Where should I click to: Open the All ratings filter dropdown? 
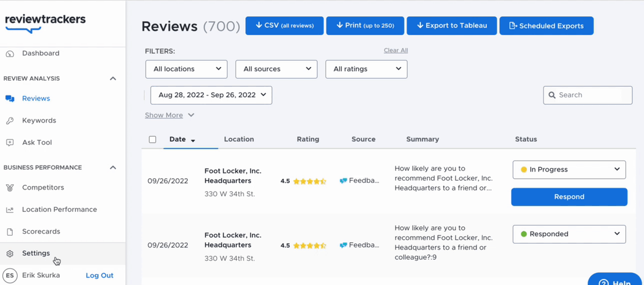366,69
